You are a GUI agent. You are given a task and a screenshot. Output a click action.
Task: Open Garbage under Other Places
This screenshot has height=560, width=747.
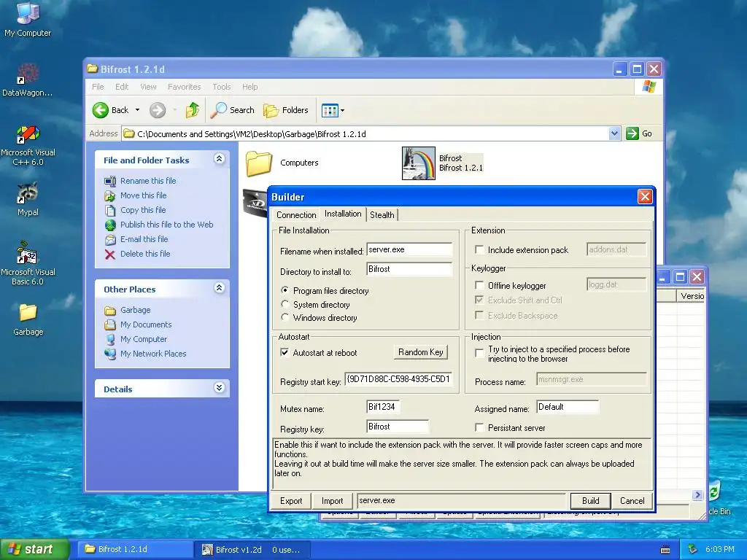click(x=135, y=310)
